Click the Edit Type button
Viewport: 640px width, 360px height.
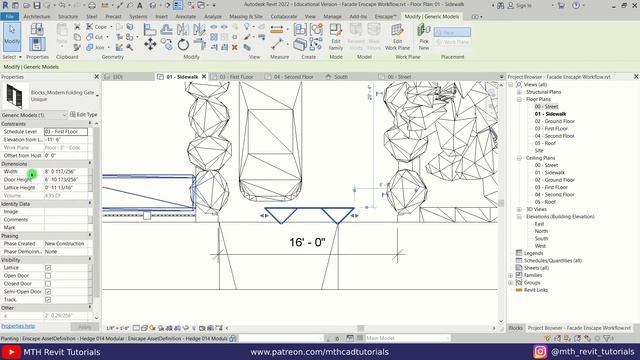pos(84,115)
